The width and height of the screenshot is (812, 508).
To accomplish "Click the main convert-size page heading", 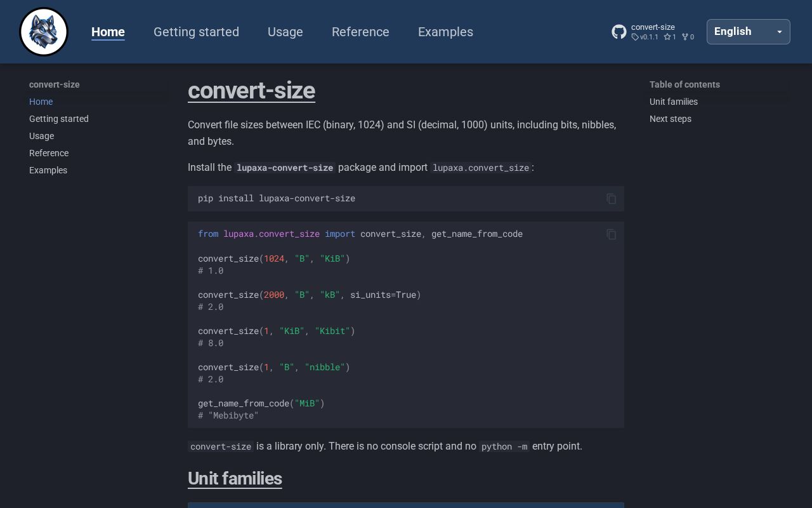I will tap(251, 91).
